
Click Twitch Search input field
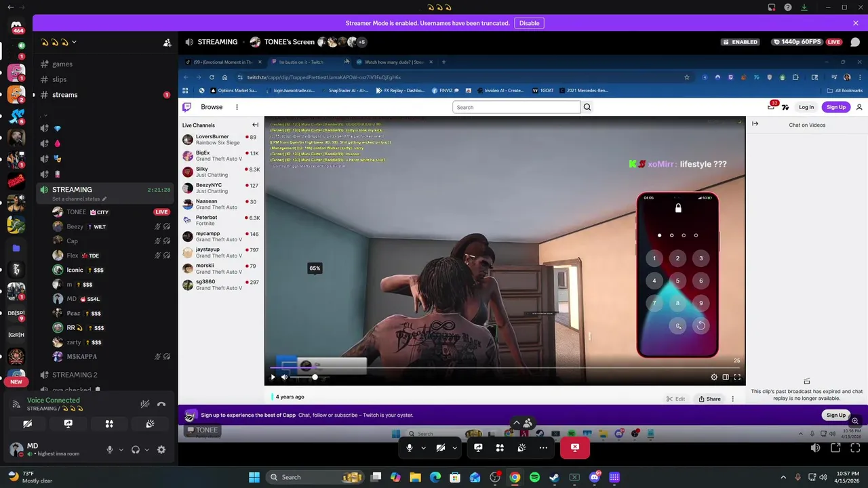[516, 107]
